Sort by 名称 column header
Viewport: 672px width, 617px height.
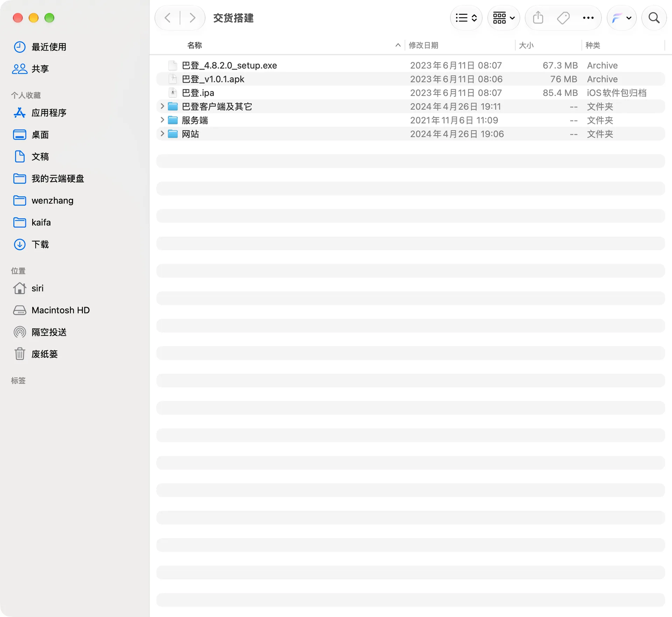click(195, 45)
